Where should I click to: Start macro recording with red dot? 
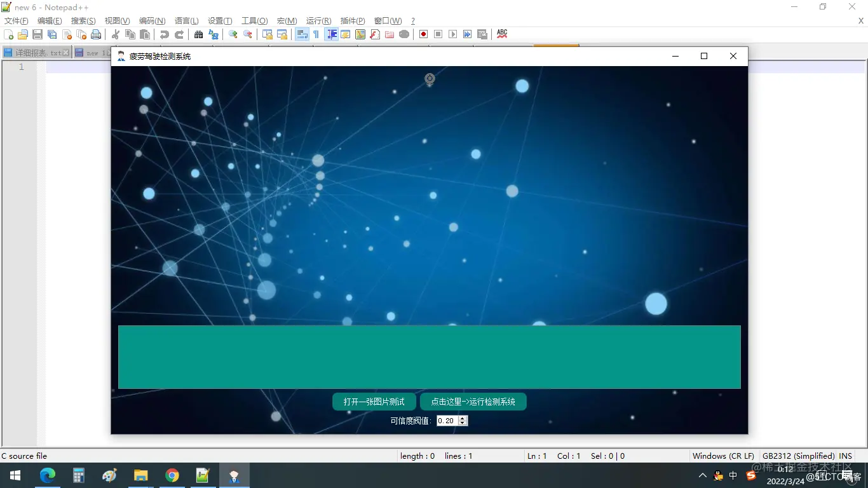pyautogui.click(x=424, y=34)
